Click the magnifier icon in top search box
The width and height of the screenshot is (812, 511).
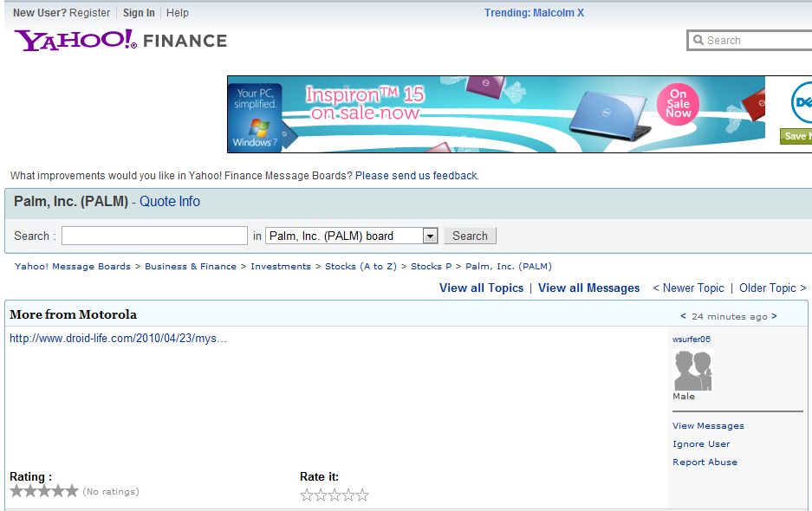[698, 41]
